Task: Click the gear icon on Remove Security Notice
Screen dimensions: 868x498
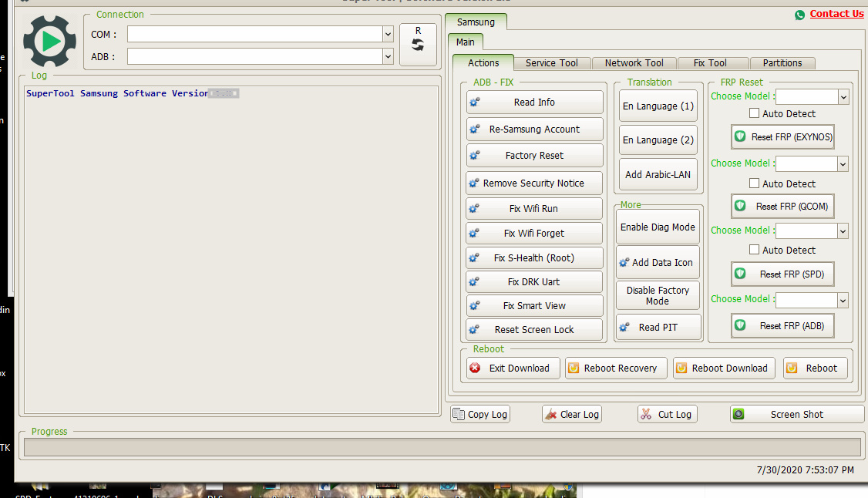Action: [474, 183]
